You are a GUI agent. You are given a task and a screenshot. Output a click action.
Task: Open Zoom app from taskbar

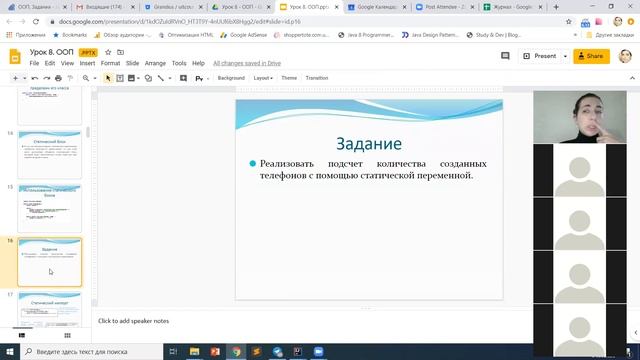pyautogui.click(x=318, y=351)
